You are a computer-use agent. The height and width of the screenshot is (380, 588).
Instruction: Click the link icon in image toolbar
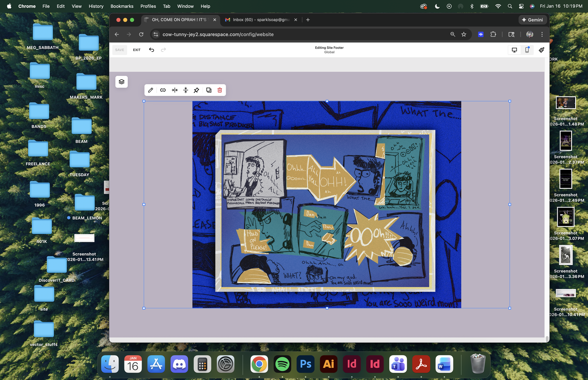click(163, 90)
